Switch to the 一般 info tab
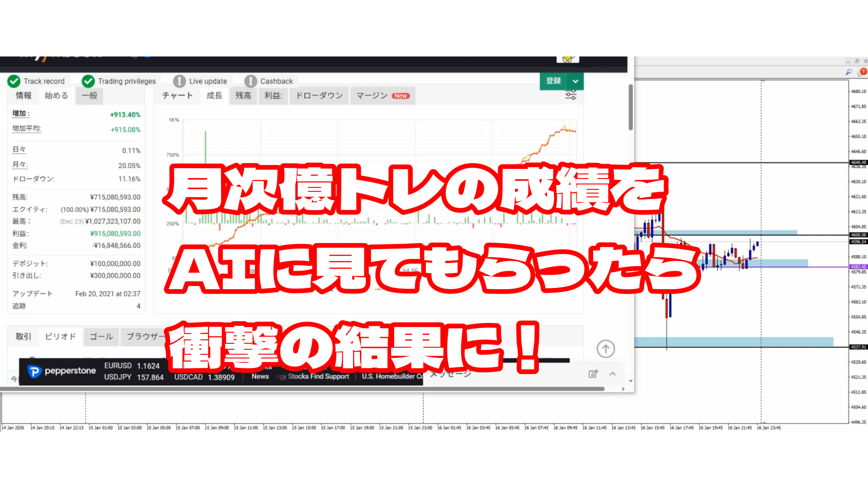 pyautogui.click(x=90, y=96)
